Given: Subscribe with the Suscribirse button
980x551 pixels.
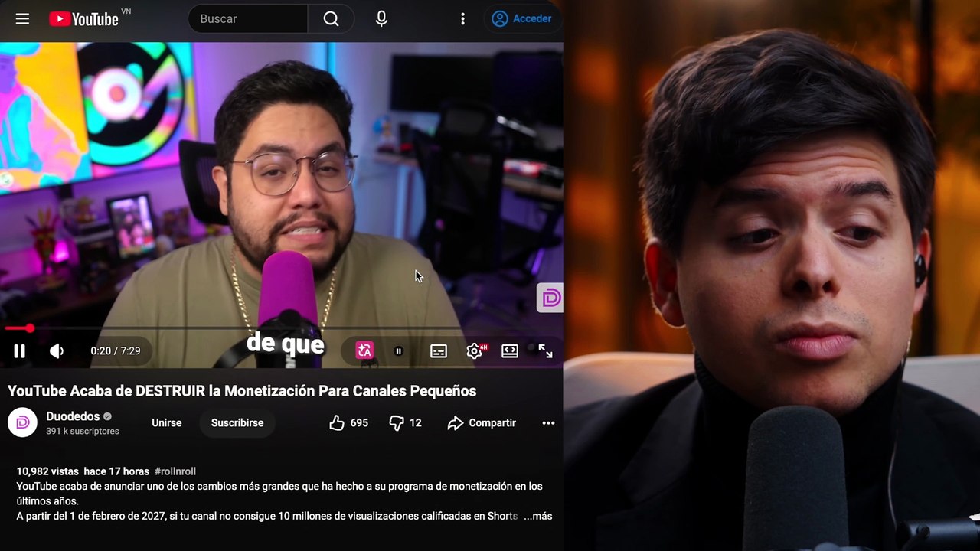Looking at the screenshot, I should pos(237,422).
